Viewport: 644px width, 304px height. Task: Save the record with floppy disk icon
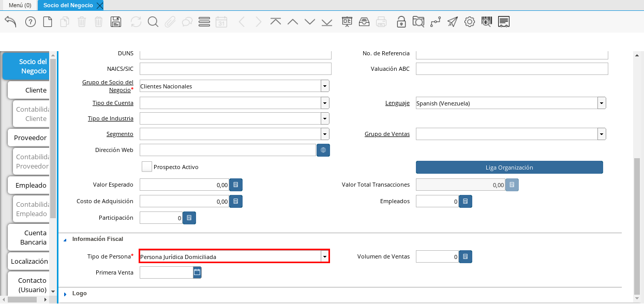[x=116, y=22]
